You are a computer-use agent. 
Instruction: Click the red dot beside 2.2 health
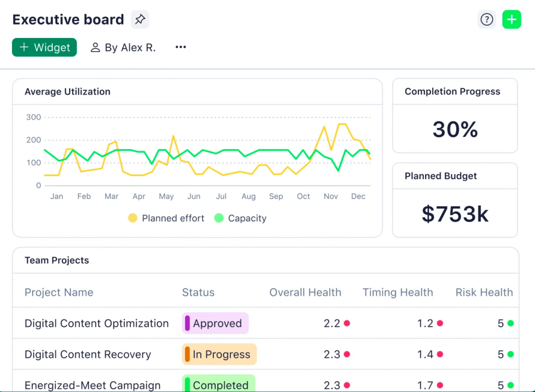pyautogui.click(x=347, y=324)
